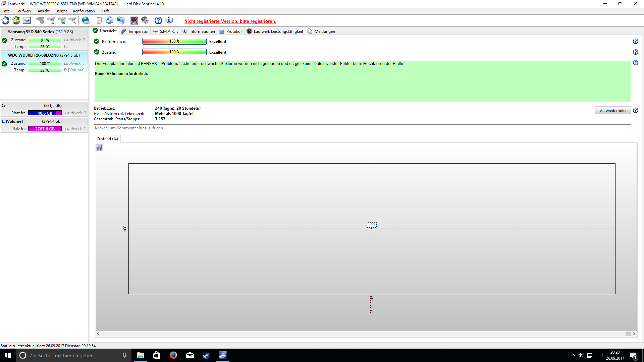Click the refresh toolbar icon

(6, 20)
